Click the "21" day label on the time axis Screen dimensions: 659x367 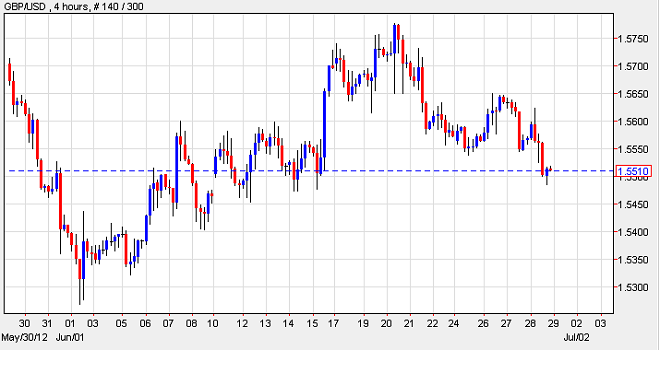pos(409,323)
